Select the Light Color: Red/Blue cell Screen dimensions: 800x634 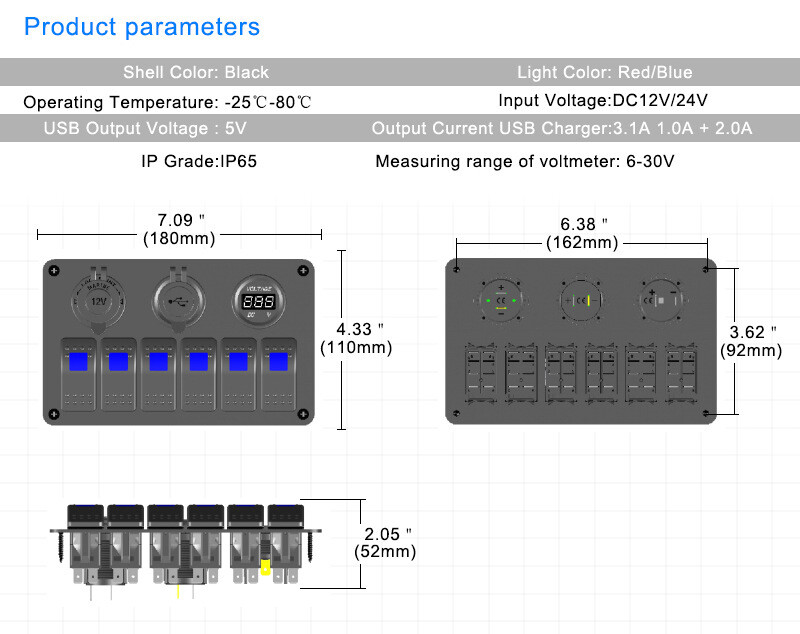pyautogui.click(x=605, y=72)
